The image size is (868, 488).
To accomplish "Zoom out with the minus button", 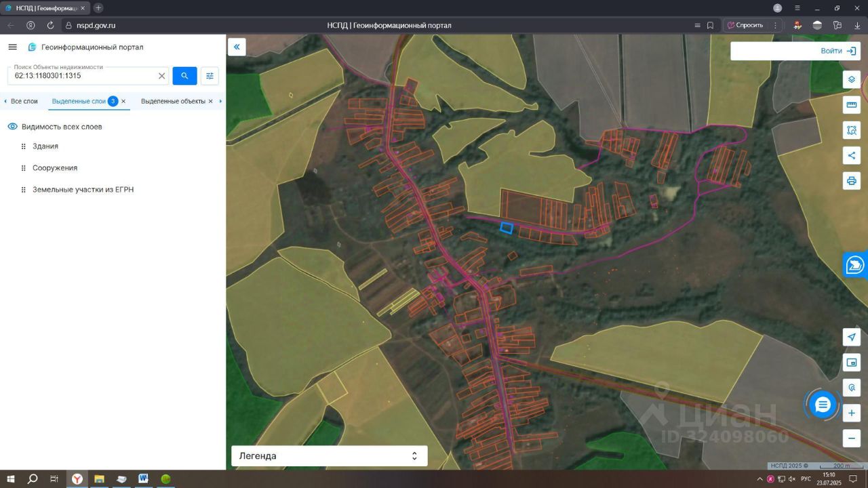I will tap(852, 438).
